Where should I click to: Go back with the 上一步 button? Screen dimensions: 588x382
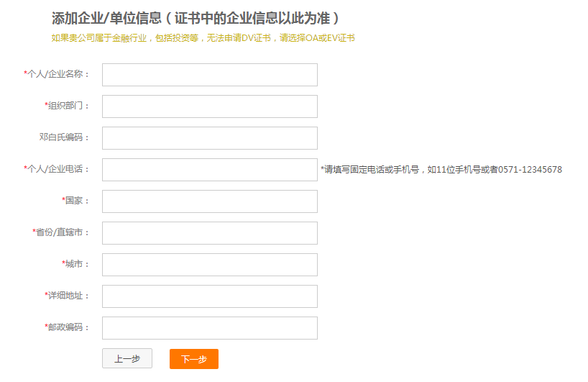pos(127,359)
